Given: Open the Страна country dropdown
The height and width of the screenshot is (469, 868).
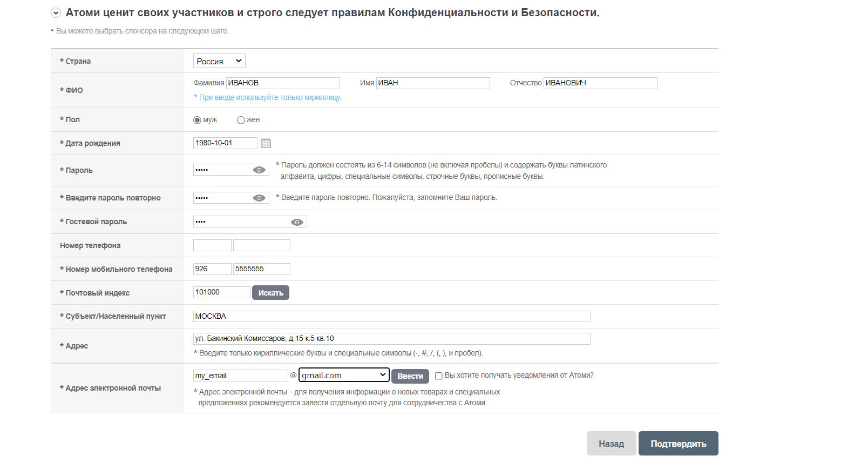Looking at the screenshot, I should pyautogui.click(x=219, y=61).
